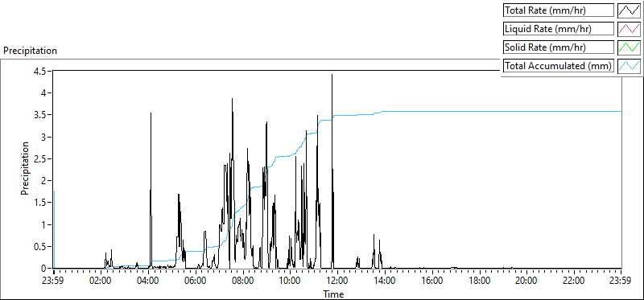Click the 10:00 time tick label
The width and height of the screenshot is (644, 300).
pos(290,282)
